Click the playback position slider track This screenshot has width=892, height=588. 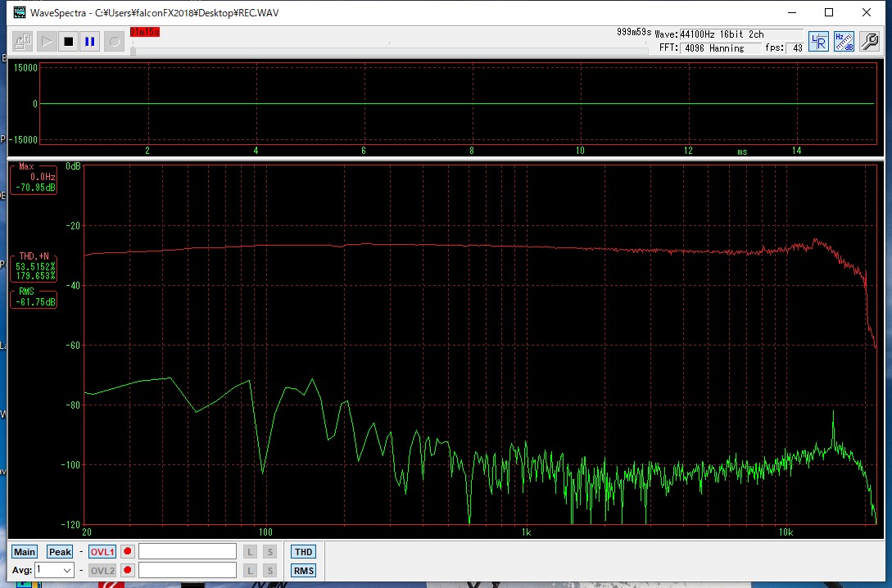[x=385, y=51]
